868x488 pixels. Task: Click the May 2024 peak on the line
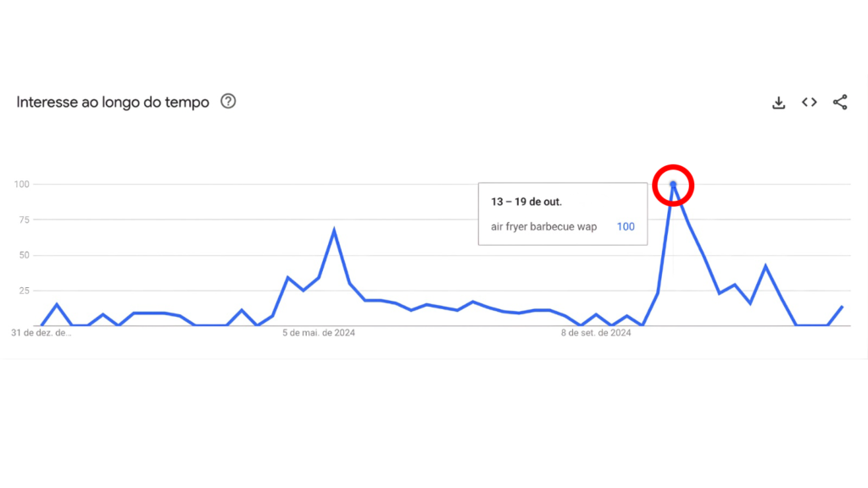pos(334,230)
